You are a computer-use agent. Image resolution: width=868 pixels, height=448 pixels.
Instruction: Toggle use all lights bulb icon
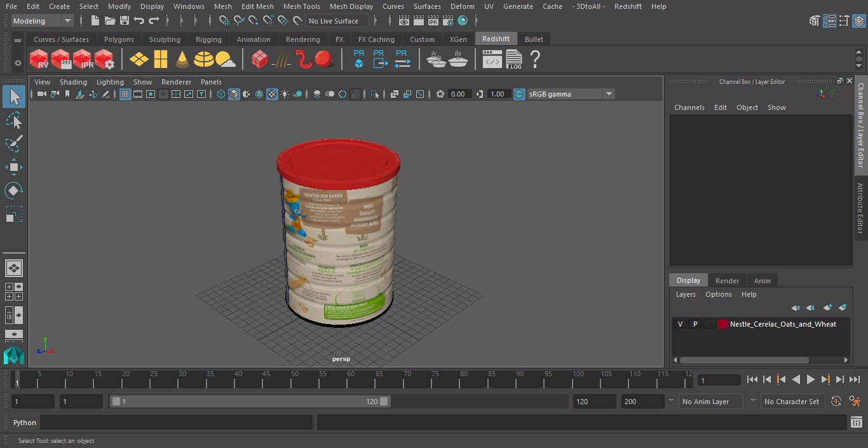pos(285,94)
